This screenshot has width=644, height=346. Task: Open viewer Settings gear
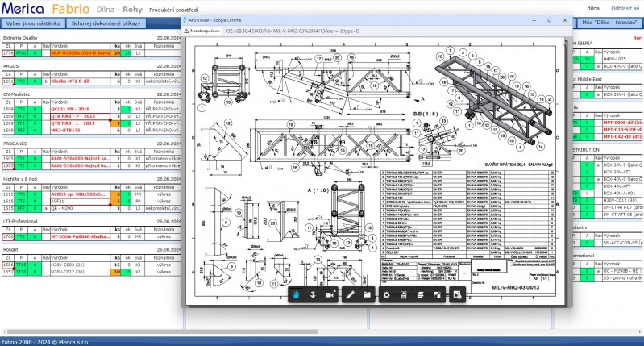pyautogui.click(x=388, y=295)
